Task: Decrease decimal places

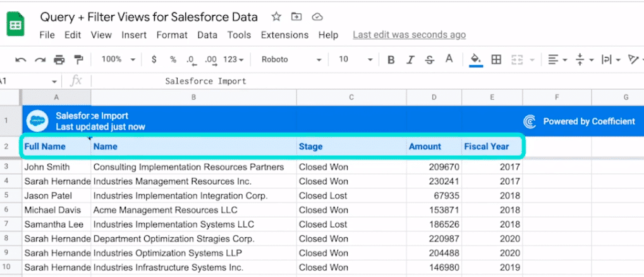Action: tap(191, 60)
